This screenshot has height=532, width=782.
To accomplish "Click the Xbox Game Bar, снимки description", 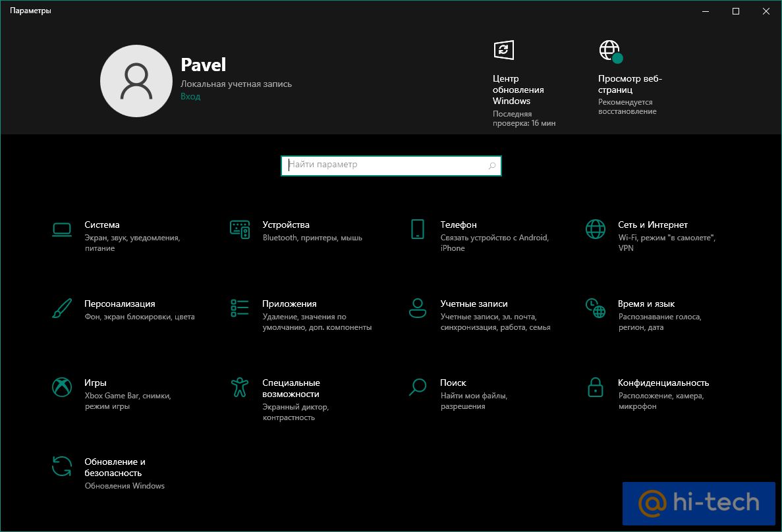I will click(128, 401).
